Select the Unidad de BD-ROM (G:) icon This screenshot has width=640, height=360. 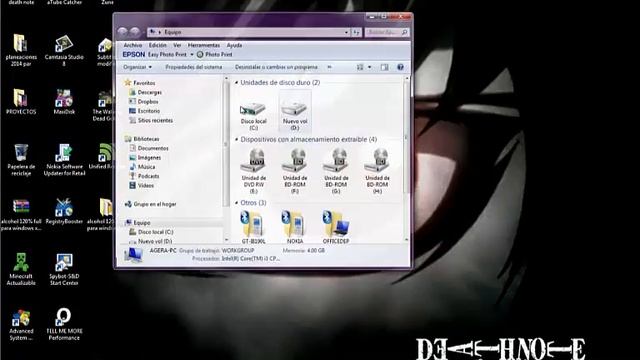point(336,171)
